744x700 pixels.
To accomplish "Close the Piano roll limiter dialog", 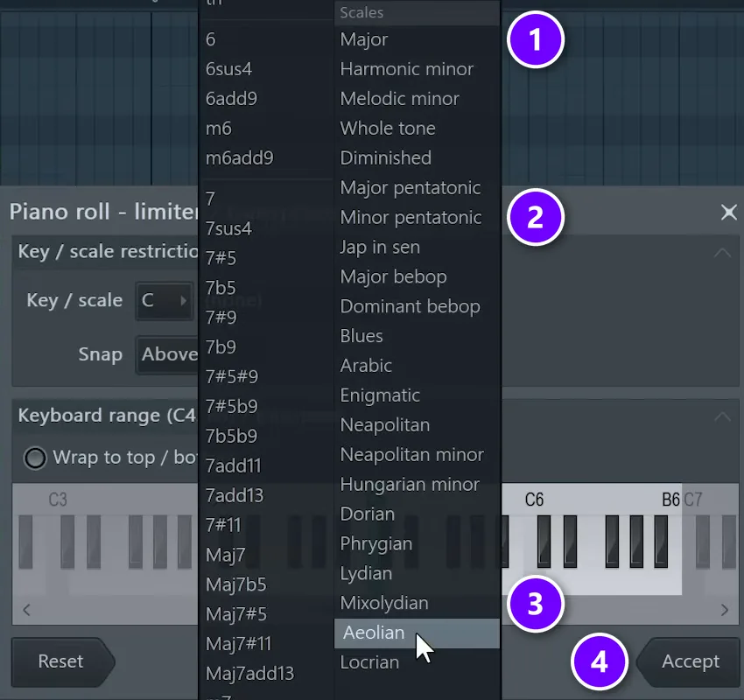I will pos(729,213).
